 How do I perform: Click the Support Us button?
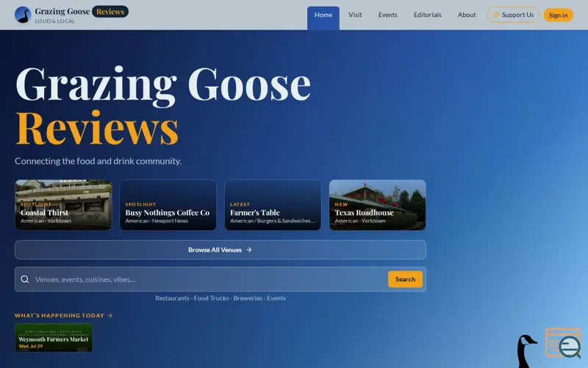[513, 15]
